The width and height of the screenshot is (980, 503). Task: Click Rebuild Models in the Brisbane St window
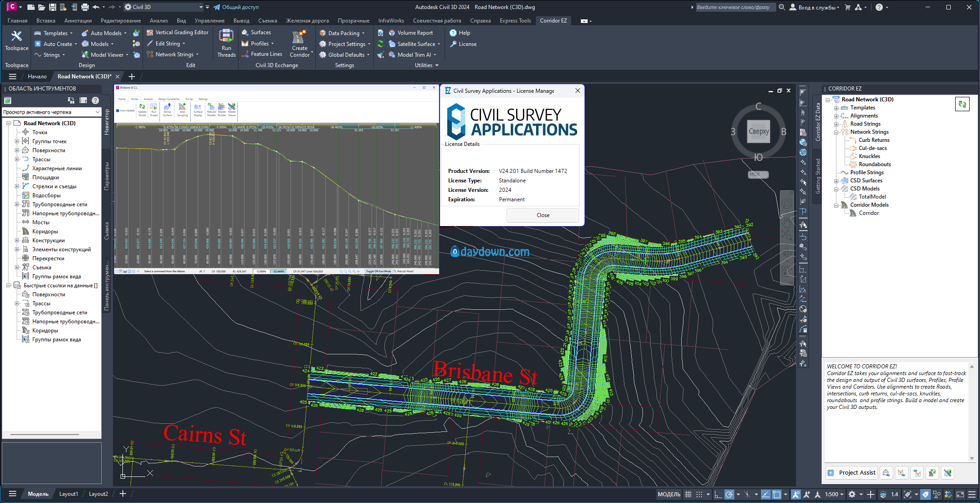pyautogui.click(x=211, y=110)
